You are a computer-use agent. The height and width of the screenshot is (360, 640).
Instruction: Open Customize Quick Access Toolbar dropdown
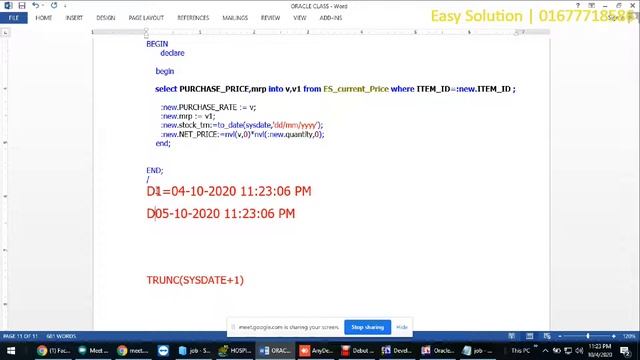(x=65, y=6)
